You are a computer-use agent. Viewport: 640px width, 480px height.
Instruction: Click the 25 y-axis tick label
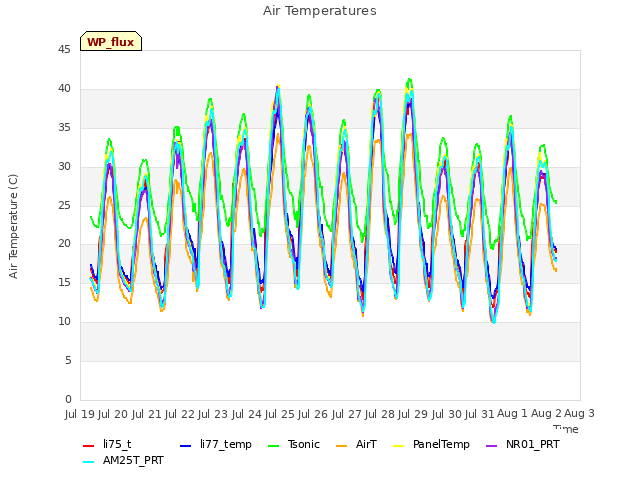tap(64, 205)
